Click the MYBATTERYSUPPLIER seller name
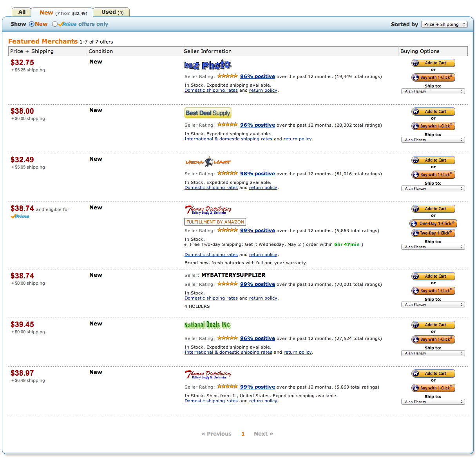 233,275
